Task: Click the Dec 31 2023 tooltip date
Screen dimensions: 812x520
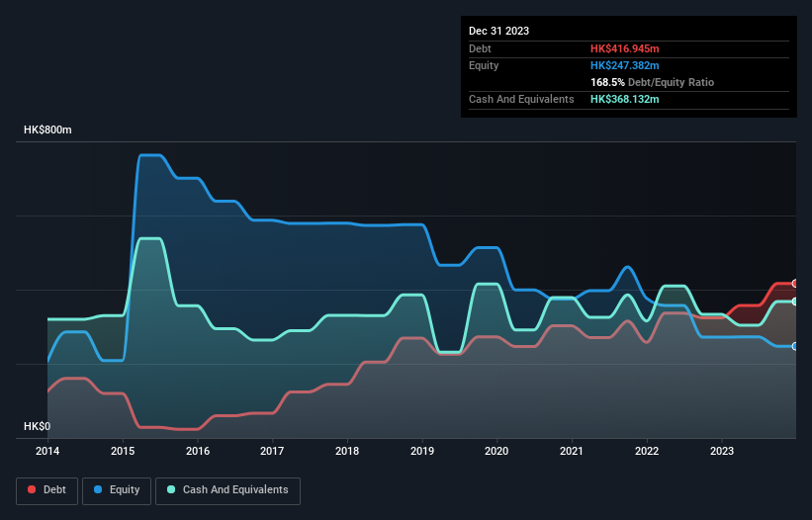Action: (x=498, y=31)
